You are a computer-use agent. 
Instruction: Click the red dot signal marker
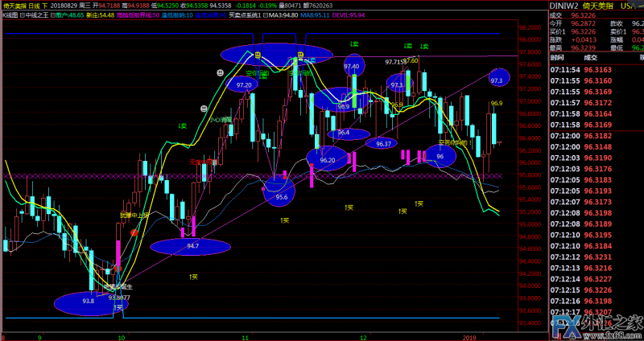click(134, 231)
